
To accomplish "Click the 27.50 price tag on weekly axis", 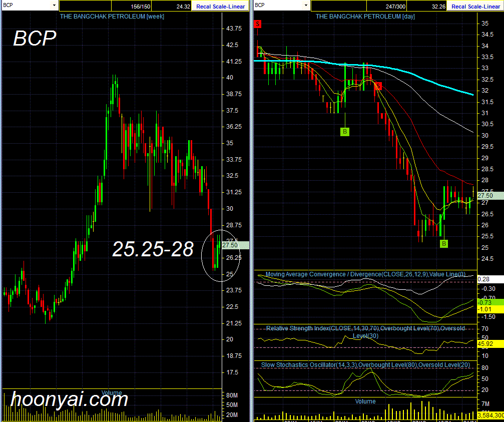I will [x=236, y=245].
